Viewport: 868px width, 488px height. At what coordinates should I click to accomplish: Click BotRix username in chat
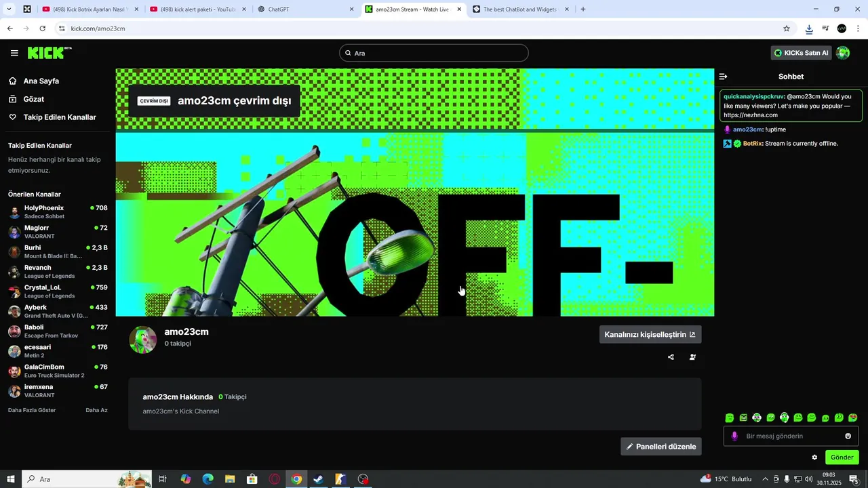pyautogui.click(x=753, y=144)
